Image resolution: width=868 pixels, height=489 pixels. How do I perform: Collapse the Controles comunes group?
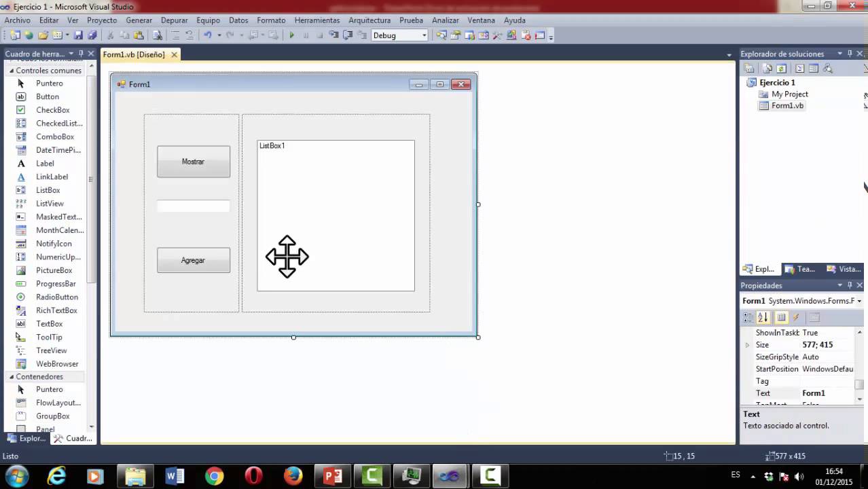pyautogui.click(x=11, y=71)
